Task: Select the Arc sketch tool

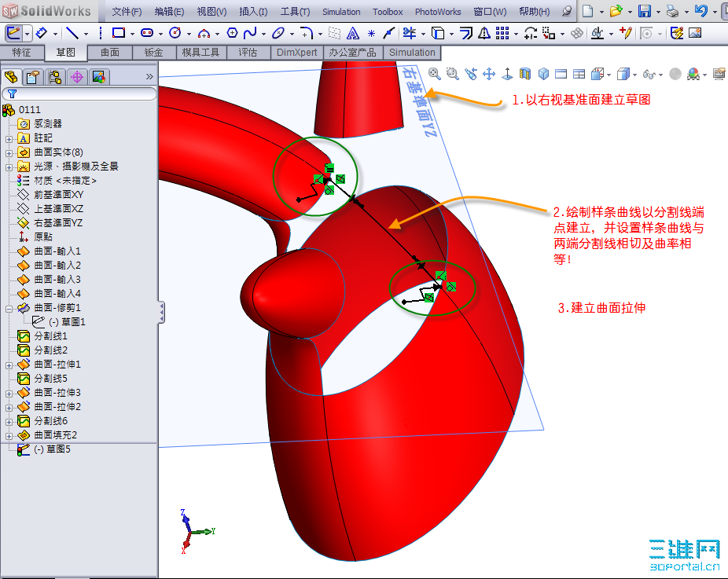Action: pos(204,33)
